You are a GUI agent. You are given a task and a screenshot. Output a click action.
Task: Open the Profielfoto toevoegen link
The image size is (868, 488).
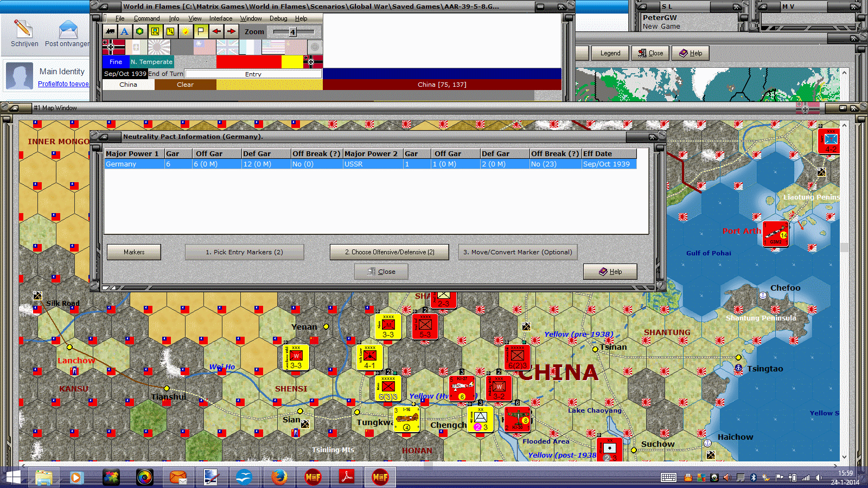(63, 84)
